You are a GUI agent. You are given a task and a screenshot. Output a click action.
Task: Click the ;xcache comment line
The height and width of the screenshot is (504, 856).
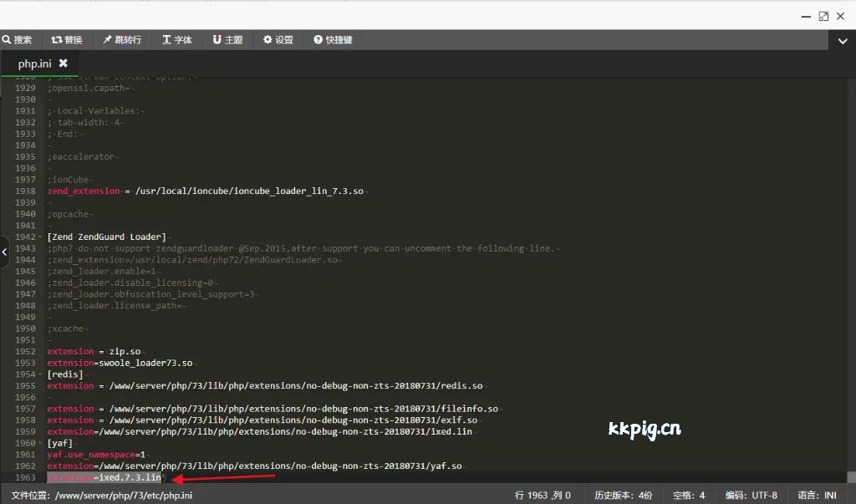(x=65, y=328)
